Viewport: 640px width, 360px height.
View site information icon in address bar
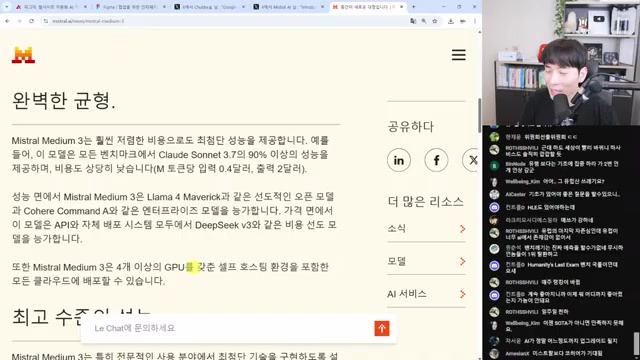pos(46,21)
